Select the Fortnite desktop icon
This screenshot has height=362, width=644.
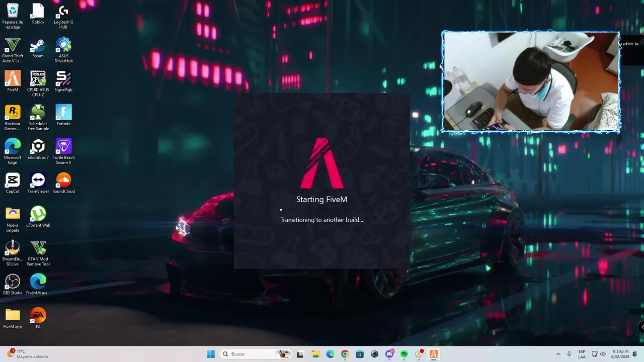pos(63,115)
